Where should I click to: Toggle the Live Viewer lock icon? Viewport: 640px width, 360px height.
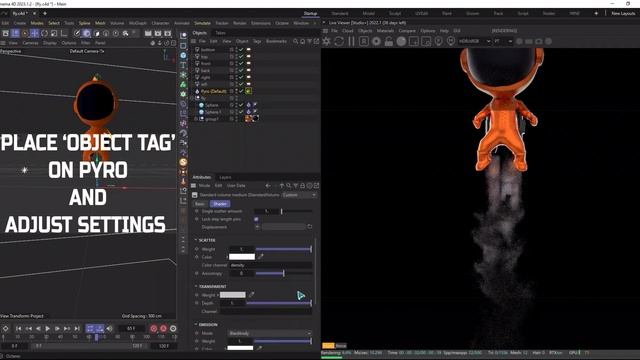[x=389, y=41]
